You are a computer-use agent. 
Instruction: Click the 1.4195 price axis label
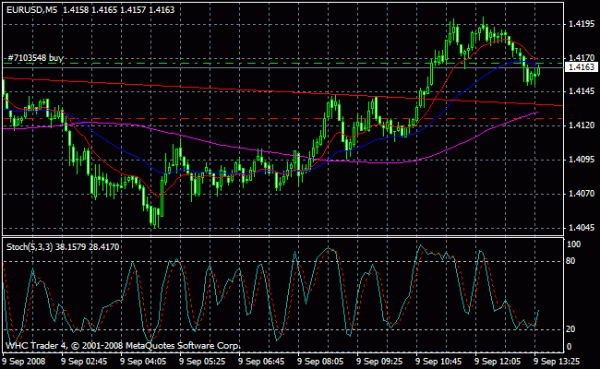point(582,24)
